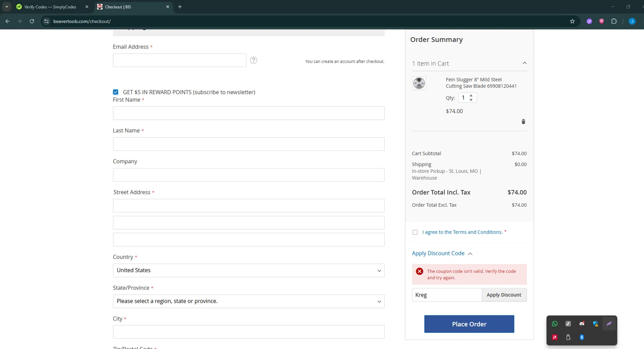Open the pink shield extension icon
This screenshot has width=644, height=349.
pyautogui.click(x=601, y=21)
